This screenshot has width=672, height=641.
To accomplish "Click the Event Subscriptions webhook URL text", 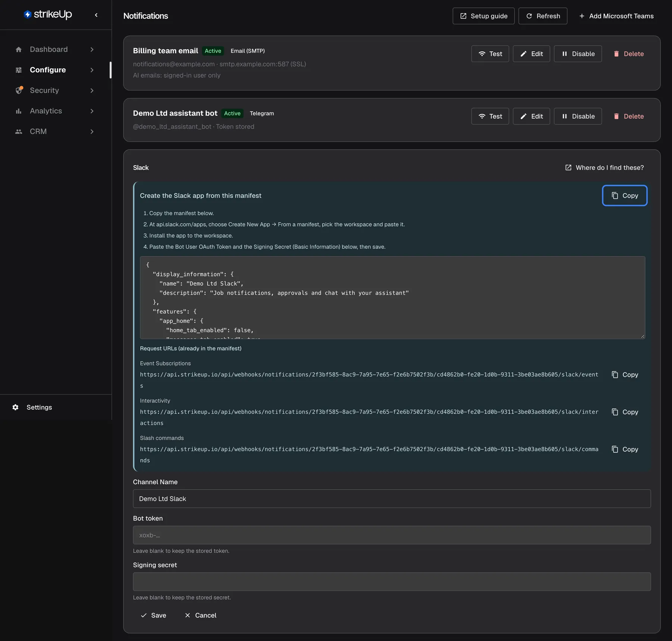I will tap(369, 380).
